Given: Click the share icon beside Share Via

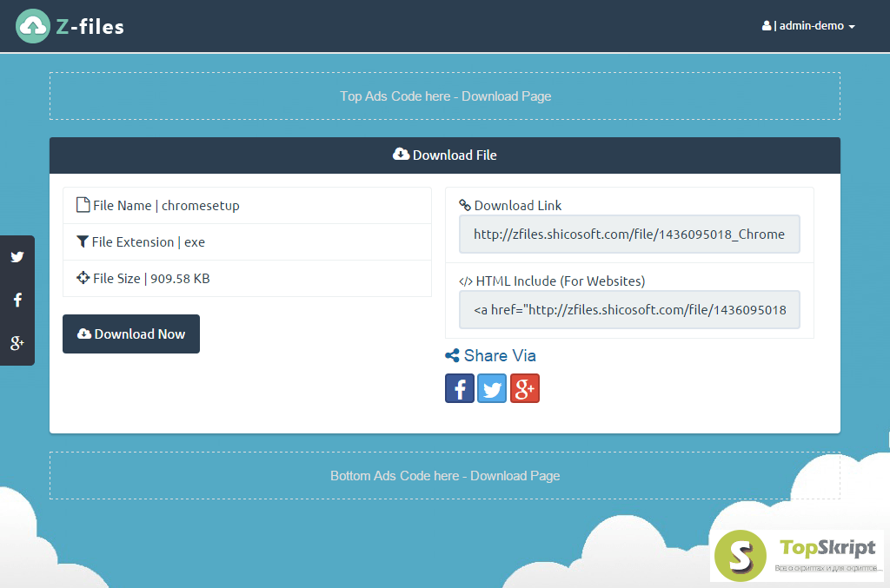Looking at the screenshot, I should coord(452,355).
